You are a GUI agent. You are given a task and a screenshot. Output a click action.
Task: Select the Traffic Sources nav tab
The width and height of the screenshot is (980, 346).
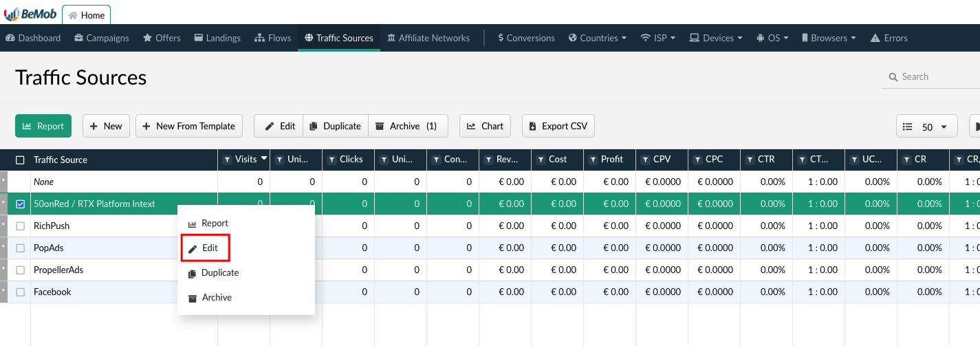click(339, 38)
